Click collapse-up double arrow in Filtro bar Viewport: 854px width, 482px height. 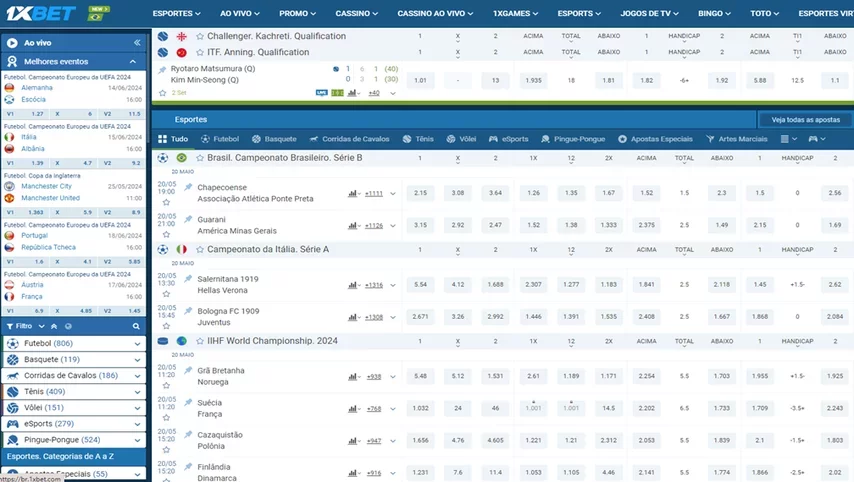[x=54, y=326]
